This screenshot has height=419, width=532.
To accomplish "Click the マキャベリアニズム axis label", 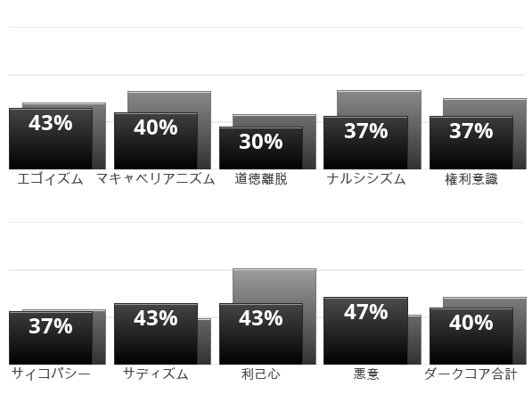I will click(156, 179).
